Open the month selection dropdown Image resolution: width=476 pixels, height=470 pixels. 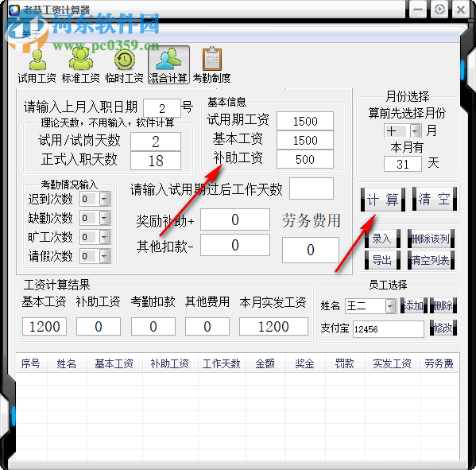[x=415, y=131]
